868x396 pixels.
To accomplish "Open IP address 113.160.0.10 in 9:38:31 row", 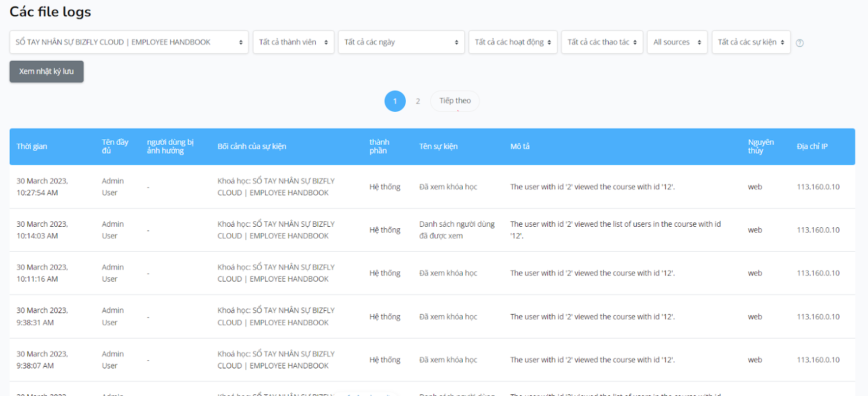I will click(x=818, y=317).
